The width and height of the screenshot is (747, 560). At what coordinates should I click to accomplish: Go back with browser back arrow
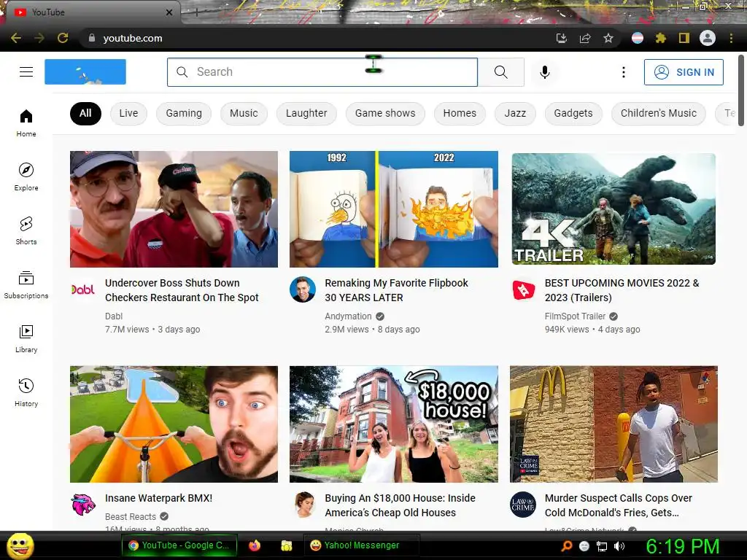(16, 38)
